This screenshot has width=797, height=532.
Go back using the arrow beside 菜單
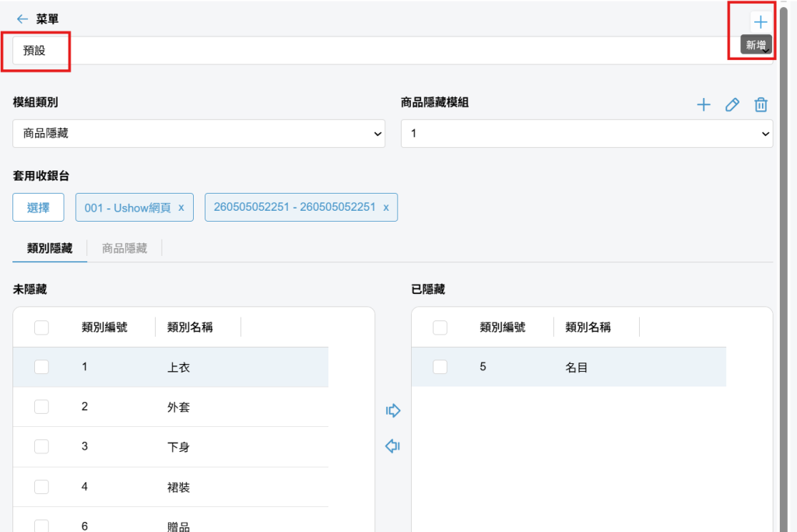click(x=22, y=19)
